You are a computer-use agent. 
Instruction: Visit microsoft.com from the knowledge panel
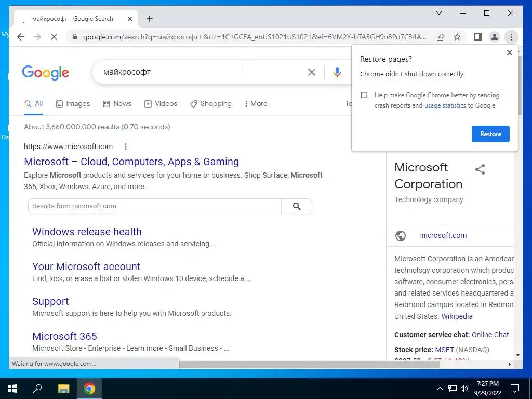pyautogui.click(x=443, y=235)
